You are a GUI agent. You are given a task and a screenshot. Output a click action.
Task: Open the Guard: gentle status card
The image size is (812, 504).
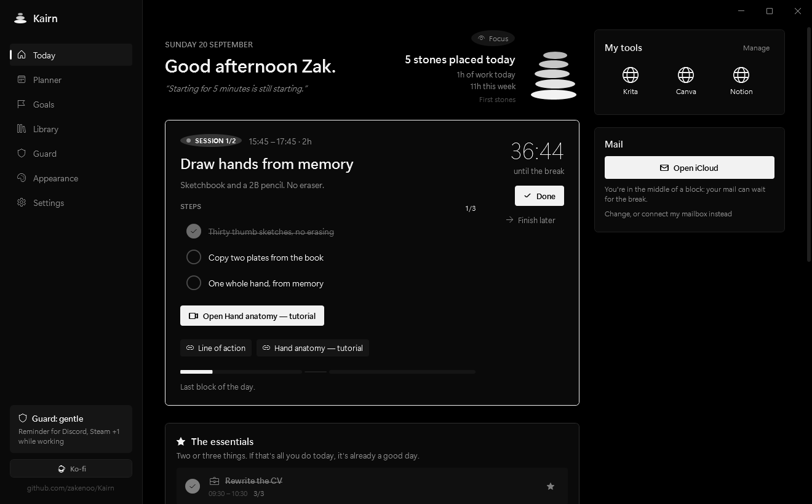click(71, 429)
